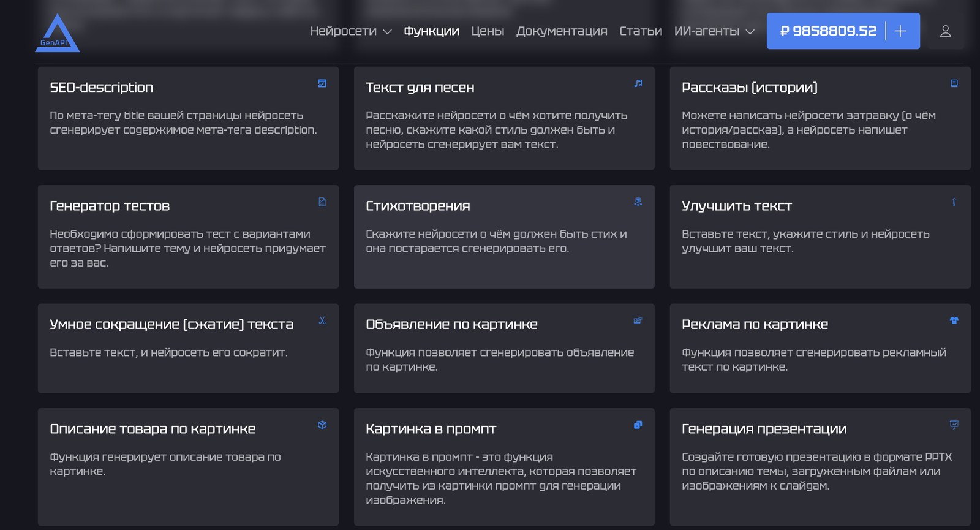
Task: Open Описание товара по картинке title
Action: [x=153, y=429]
